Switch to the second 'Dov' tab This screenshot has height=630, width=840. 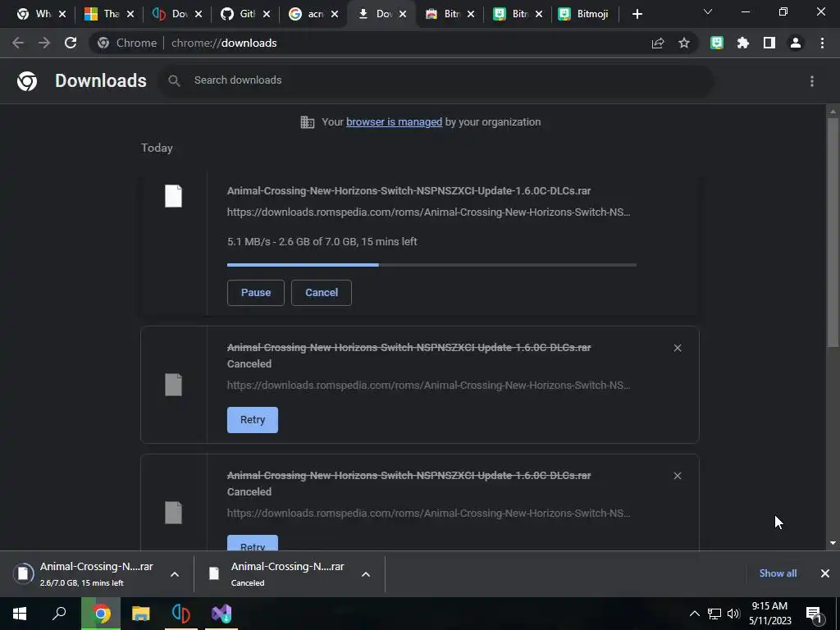(381, 14)
